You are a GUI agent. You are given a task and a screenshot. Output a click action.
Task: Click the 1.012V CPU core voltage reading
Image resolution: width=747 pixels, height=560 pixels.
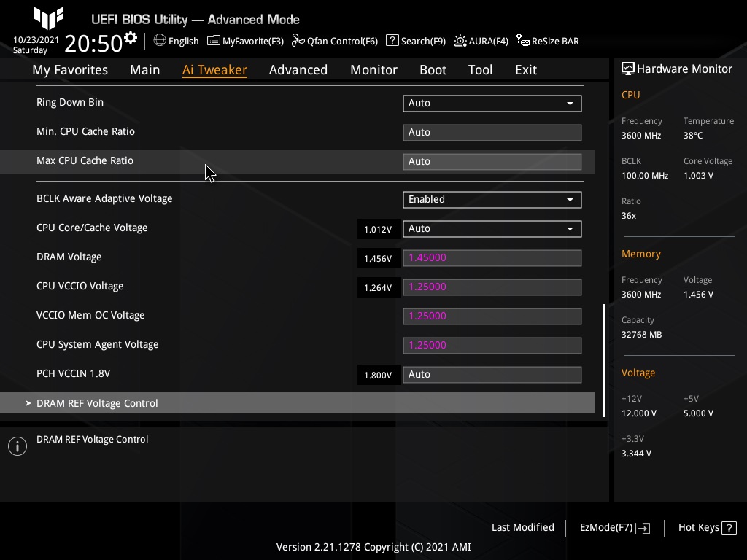click(378, 230)
